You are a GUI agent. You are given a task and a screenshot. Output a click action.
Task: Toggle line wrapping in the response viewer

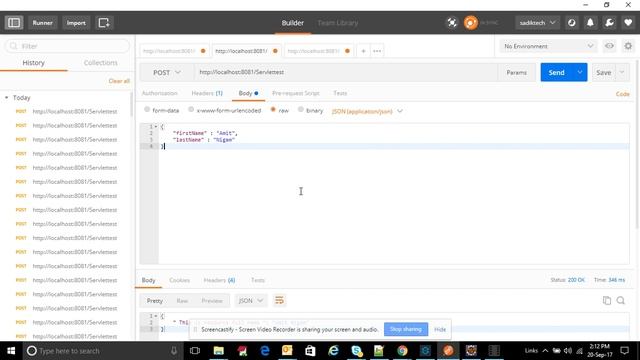click(279, 301)
